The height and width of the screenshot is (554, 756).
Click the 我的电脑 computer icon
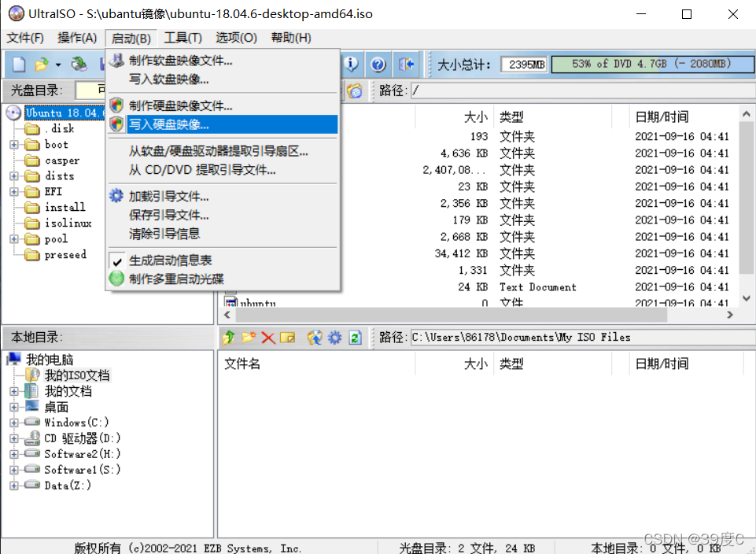(x=14, y=359)
